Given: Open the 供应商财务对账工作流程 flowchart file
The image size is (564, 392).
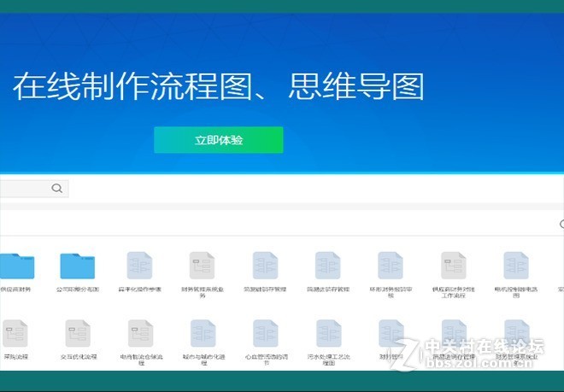Looking at the screenshot, I should point(453,266).
